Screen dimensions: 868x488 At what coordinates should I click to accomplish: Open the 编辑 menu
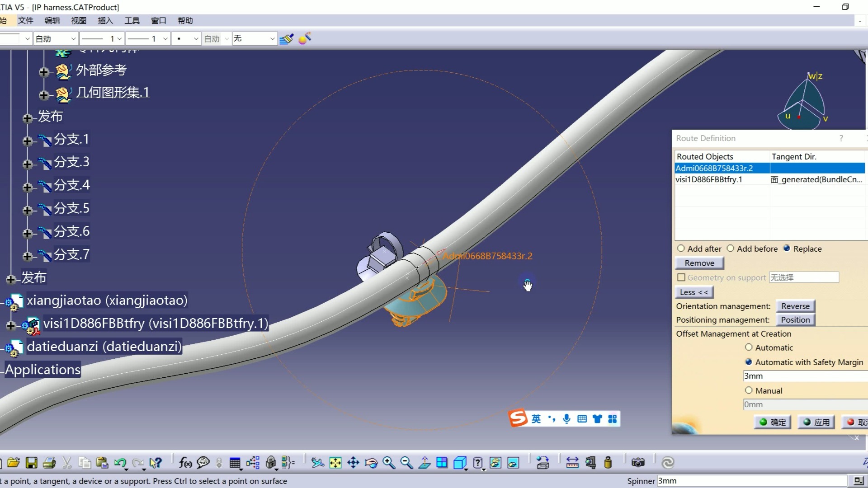(52, 20)
